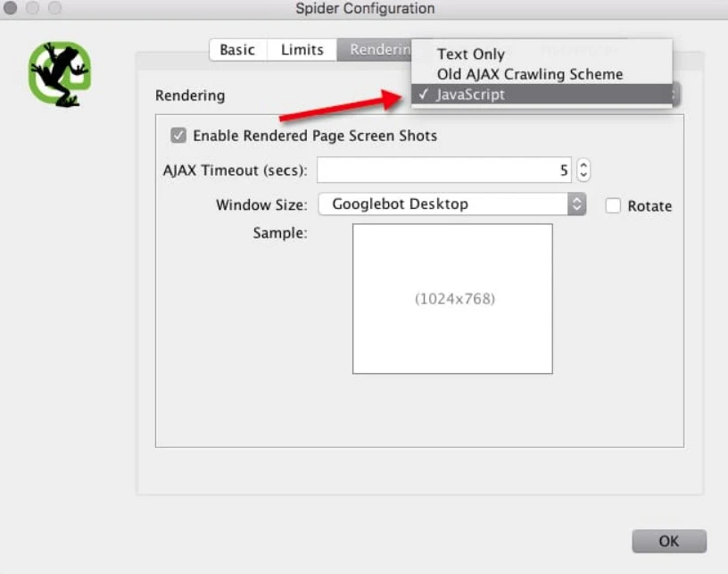Enable the Rotate checkbox

(613, 205)
